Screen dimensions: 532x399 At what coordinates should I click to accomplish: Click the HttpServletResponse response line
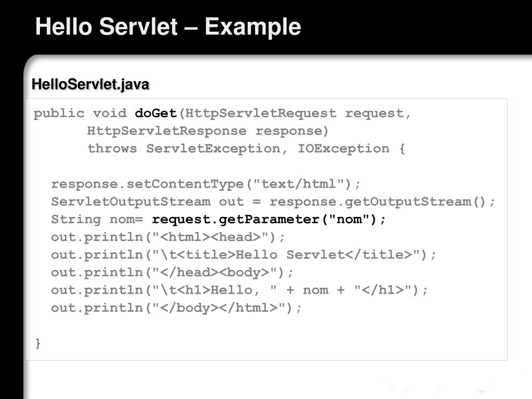click(x=208, y=131)
